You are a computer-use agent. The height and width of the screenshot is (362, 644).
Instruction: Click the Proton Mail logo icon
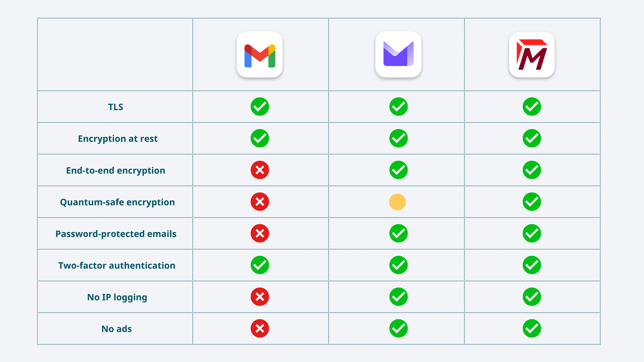click(398, 54)
